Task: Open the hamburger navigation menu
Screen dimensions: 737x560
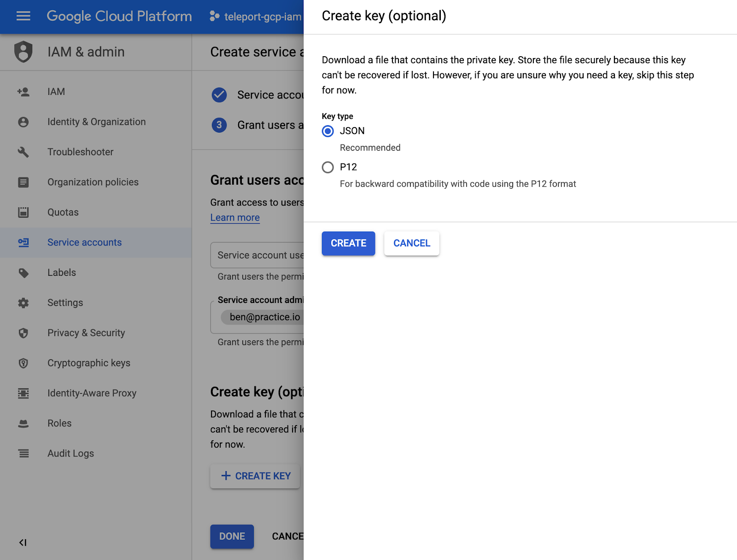Action: [23, 17]
